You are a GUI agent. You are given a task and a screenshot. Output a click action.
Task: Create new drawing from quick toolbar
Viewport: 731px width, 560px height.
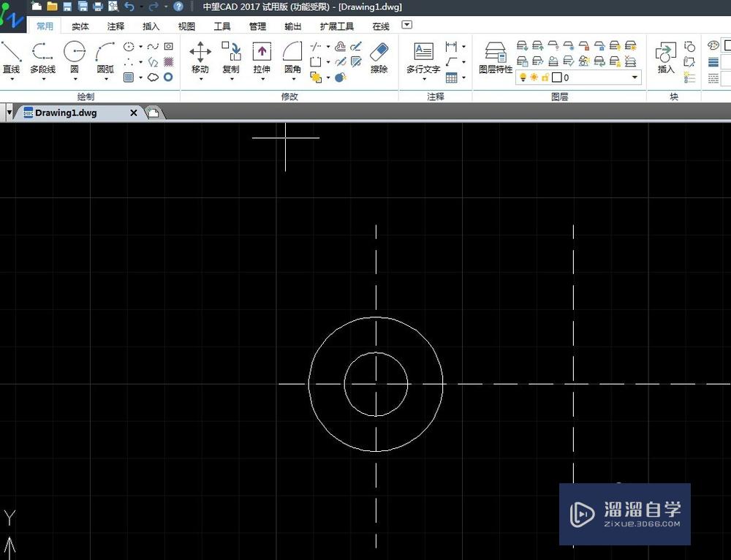tap(37, 7)
